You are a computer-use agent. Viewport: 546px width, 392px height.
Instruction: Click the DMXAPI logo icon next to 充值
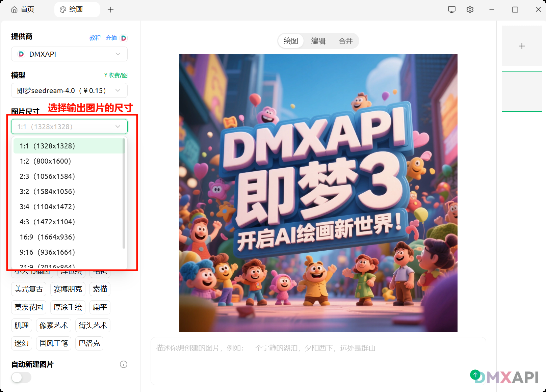(124, 38)
